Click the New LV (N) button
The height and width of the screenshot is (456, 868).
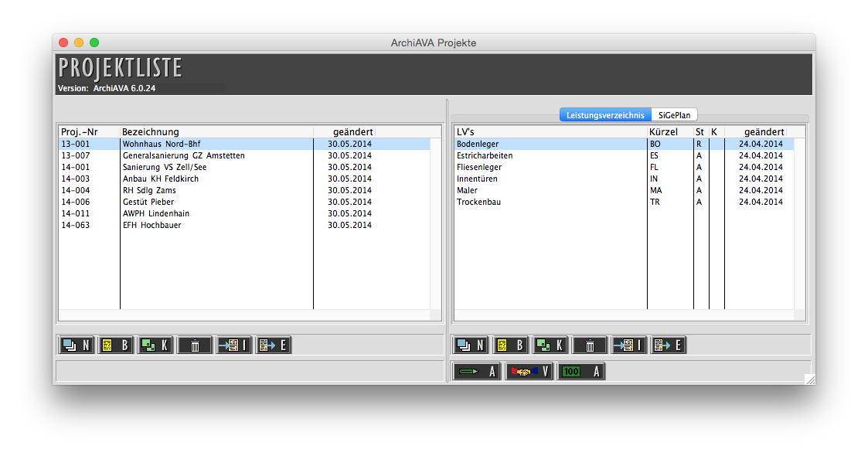(471, 345)
